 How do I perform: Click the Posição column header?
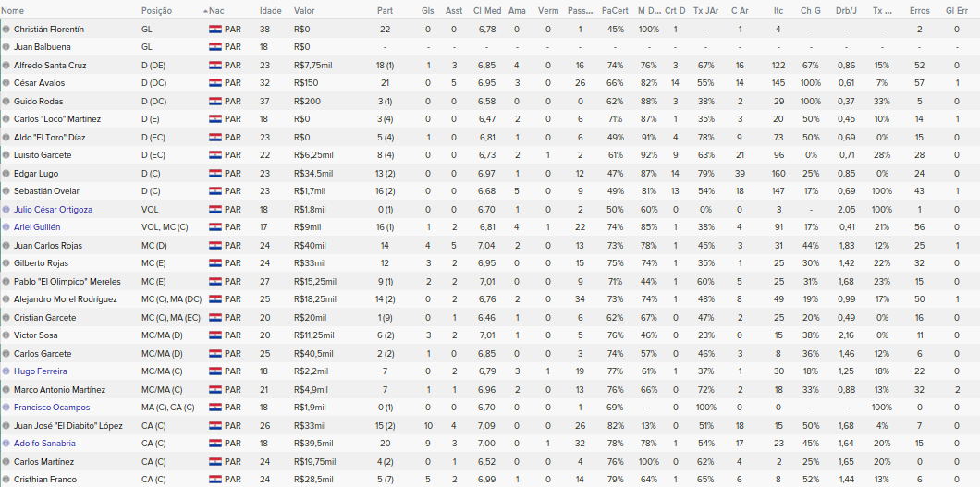157,10
